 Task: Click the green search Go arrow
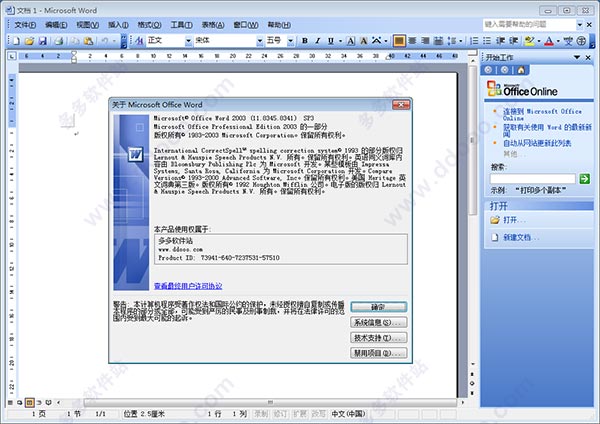[x=585, y=178]
